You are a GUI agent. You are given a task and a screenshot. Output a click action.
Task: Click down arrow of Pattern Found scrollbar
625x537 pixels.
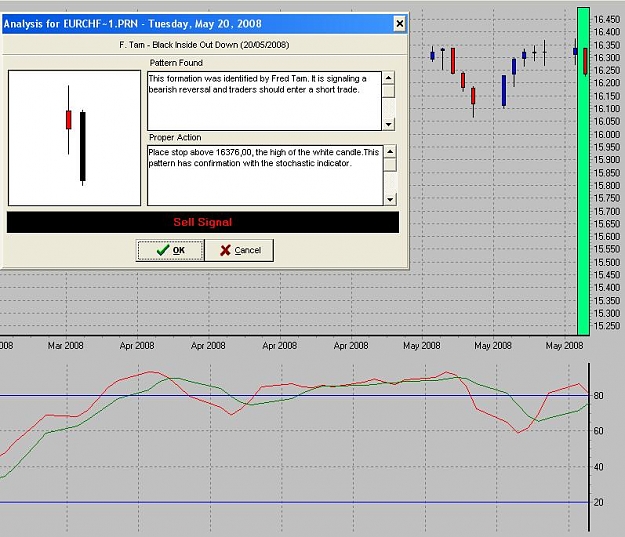[x=389, y=124]
